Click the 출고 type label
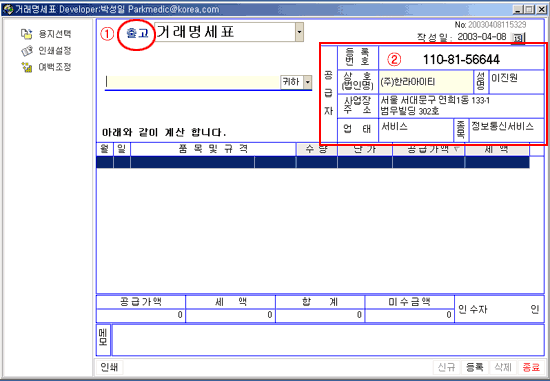550x381 pixels. tap(138, 34)
